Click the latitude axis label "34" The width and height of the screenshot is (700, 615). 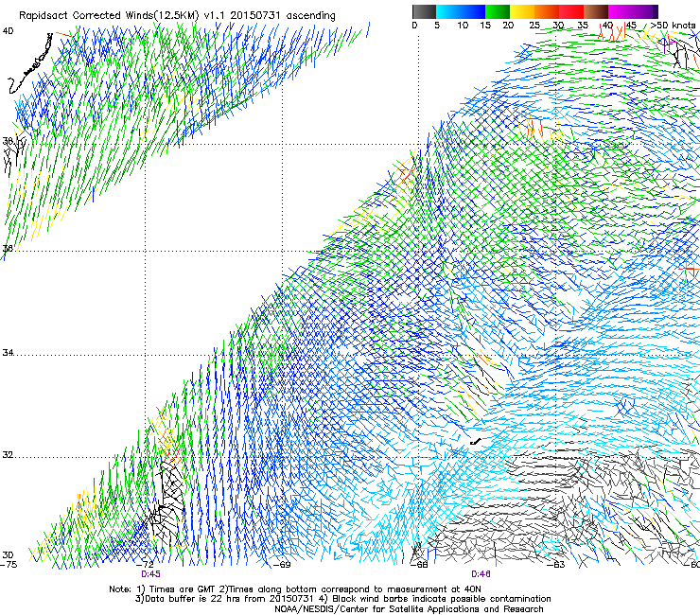click(x=8, y=353)
